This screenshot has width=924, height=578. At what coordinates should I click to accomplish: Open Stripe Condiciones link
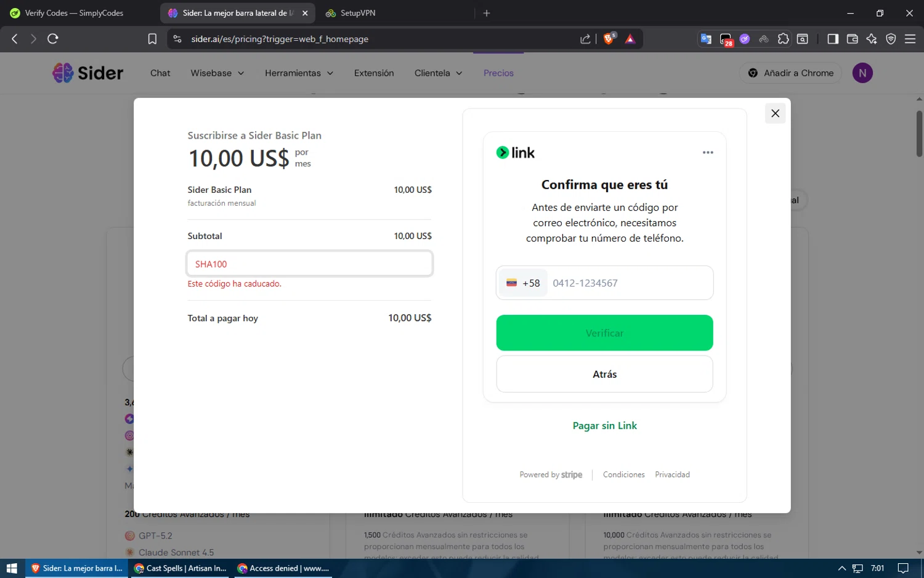623,474
